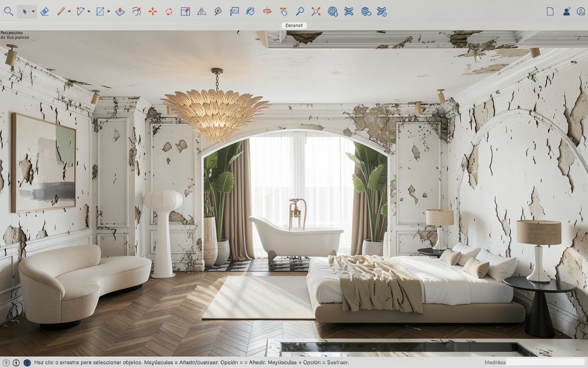Activate the Move tool
The height and width of the screenshot is (368, 588).
[x=153, y=11]
